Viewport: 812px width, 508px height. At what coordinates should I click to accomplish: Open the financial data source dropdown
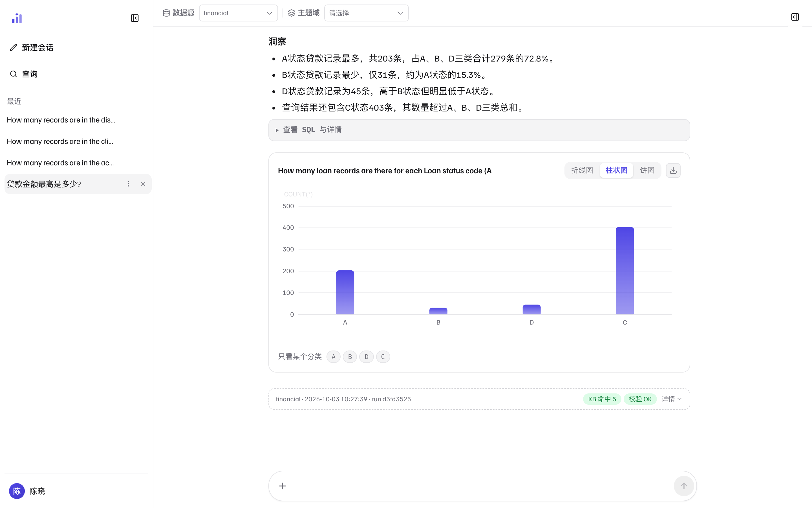[x=238, y=13]
